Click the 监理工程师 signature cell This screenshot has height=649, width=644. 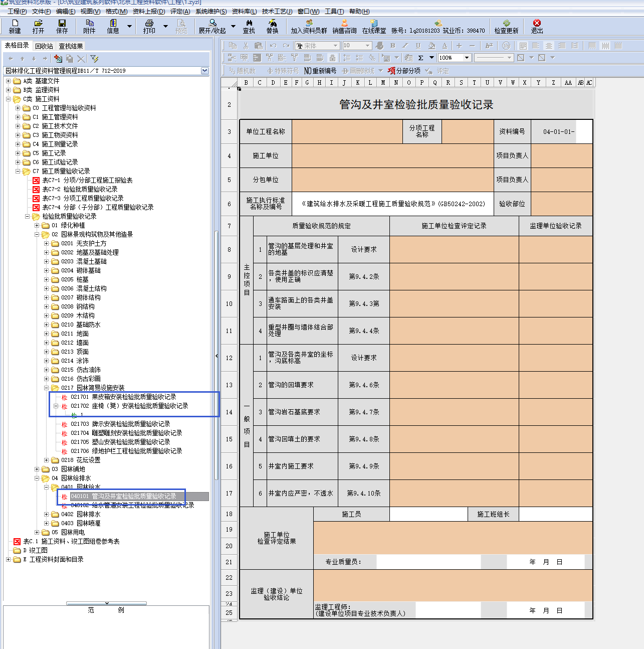point(448,610)
